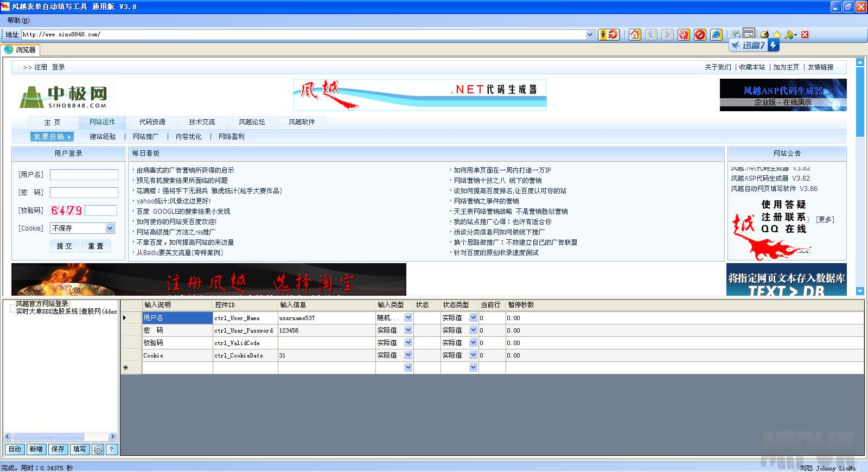Screen dimensions: 868x472
Task: Open page in Internet Explorer icon
Action: (716, 35)
